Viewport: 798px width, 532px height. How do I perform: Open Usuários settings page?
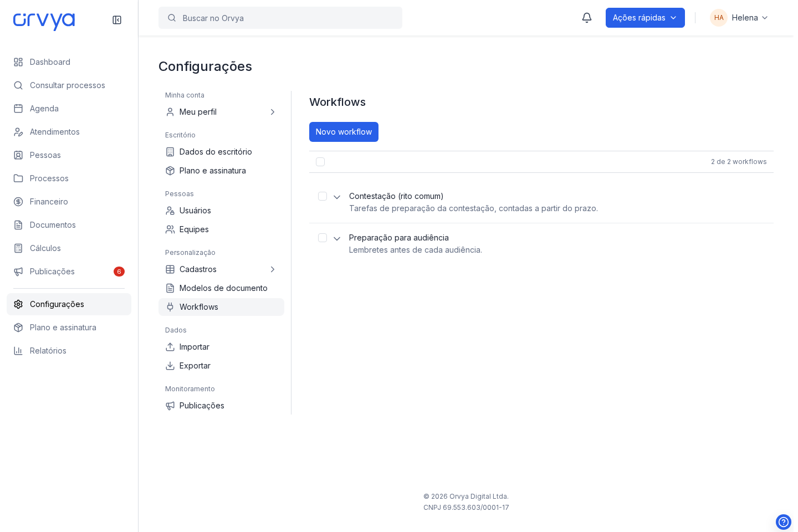[221, 211]
